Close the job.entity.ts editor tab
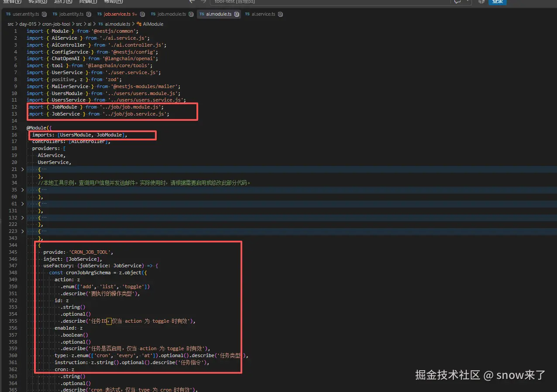The width and height of the screenshot is (557, 392). 89,14
